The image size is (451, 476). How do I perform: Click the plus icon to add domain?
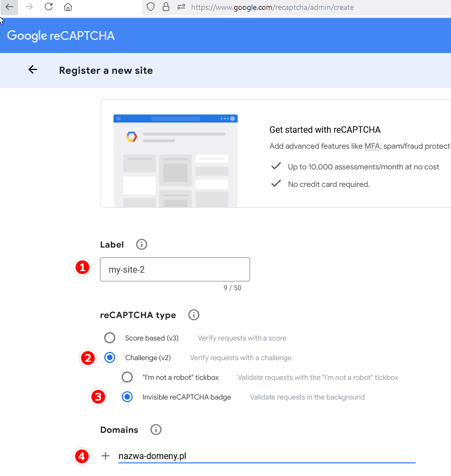click(106, 456)
